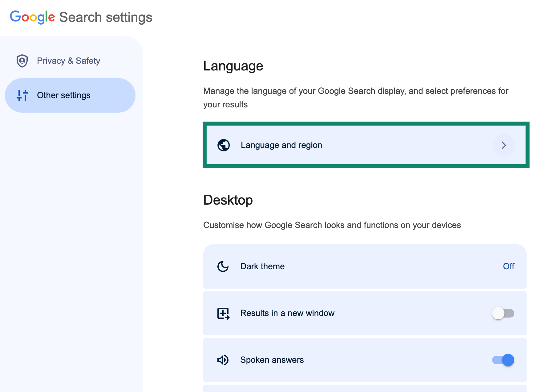Viewport: 542px width, 392px height.
Task: Open the Privacy & Safety section
Action: (70, 61)
